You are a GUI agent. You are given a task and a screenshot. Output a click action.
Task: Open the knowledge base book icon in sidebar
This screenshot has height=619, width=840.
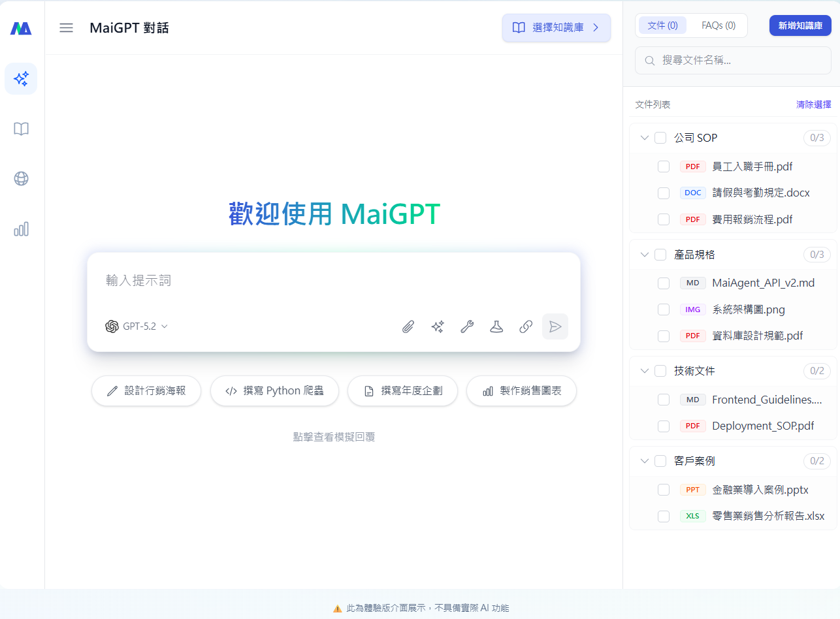[21, 129]
